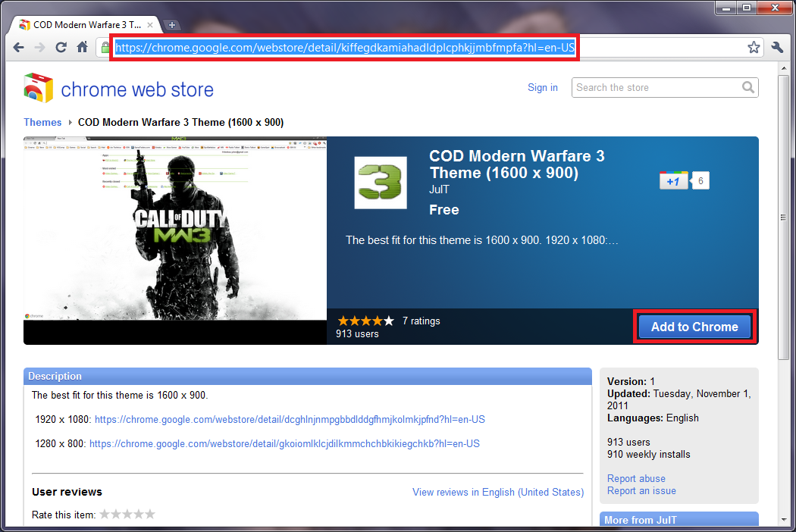View reviews in English (United States)
Image resolution: width=796 pixels, height=532 pixels.
498,492
